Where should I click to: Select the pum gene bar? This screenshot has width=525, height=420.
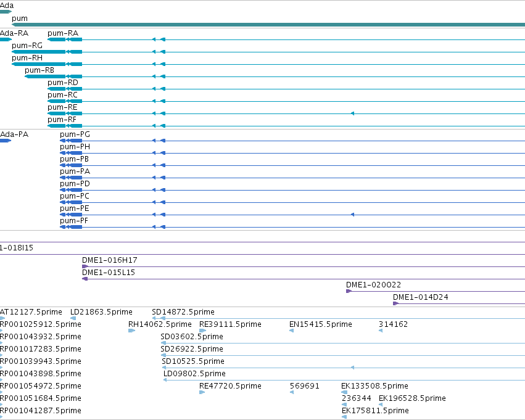(x=268, y=25)
